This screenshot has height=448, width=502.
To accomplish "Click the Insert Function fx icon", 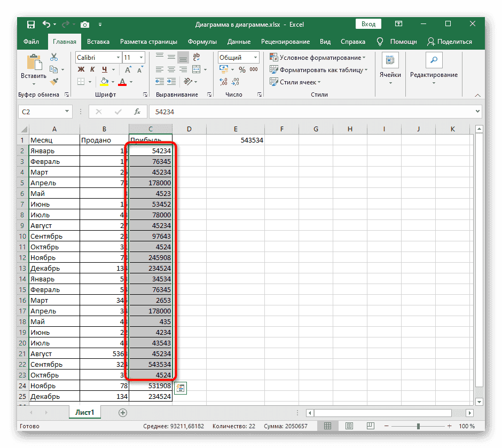I will coord(137,112).
